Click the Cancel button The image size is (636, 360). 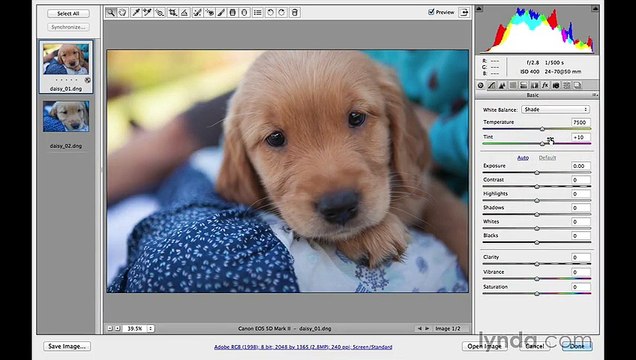(535, 346)
